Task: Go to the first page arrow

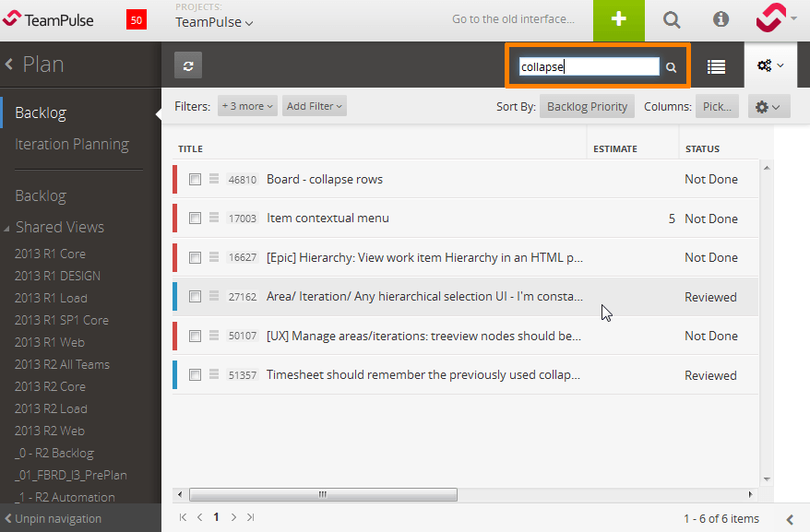Action: click(x=183, y=517)
